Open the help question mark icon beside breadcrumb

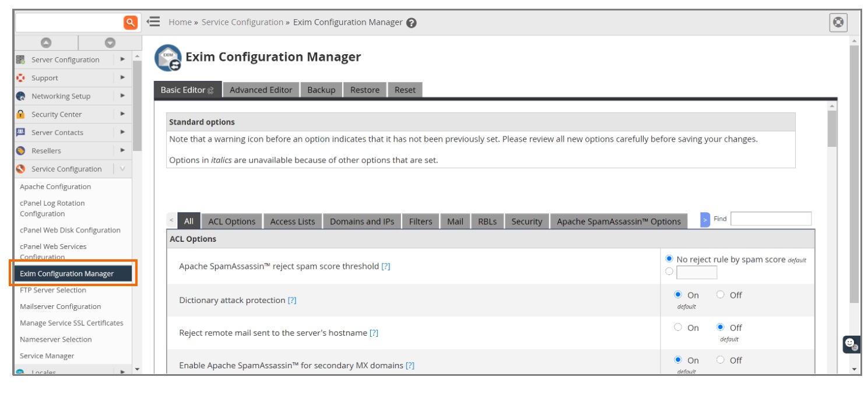[x=412, y=23]
